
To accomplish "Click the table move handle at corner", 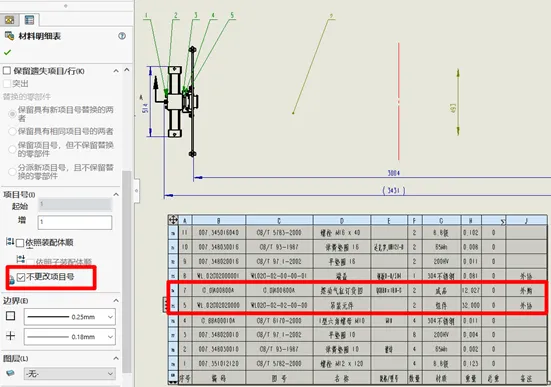I will pyautogui.click(x=173, y=220).
